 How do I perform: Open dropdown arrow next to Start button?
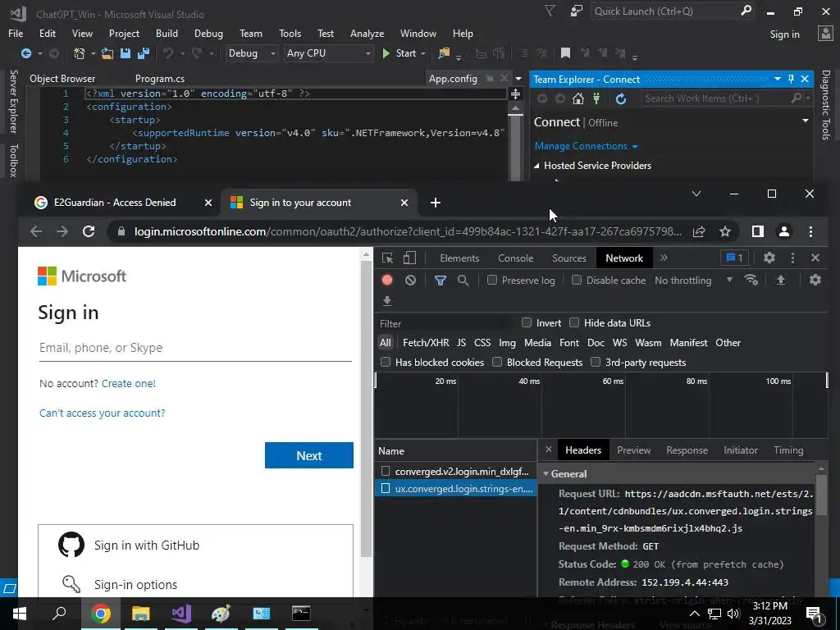point(423,53)
